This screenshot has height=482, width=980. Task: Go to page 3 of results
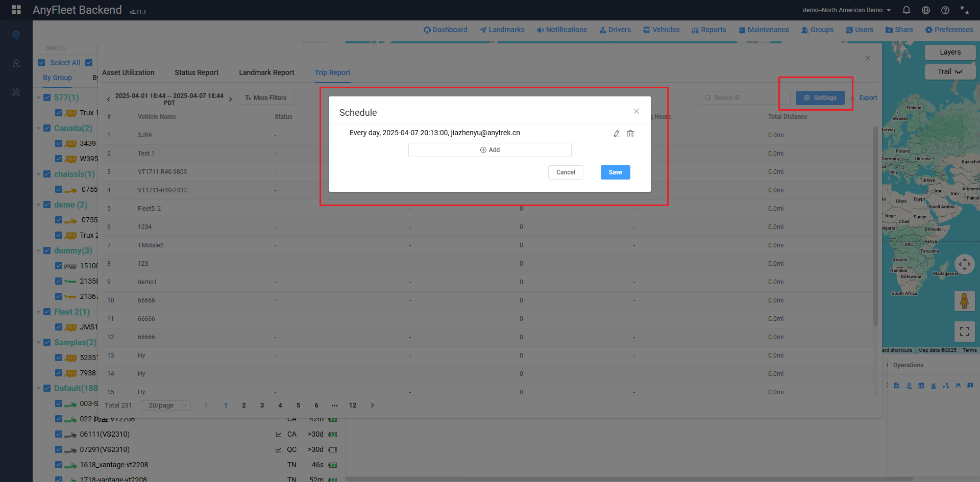click(262, 405)
